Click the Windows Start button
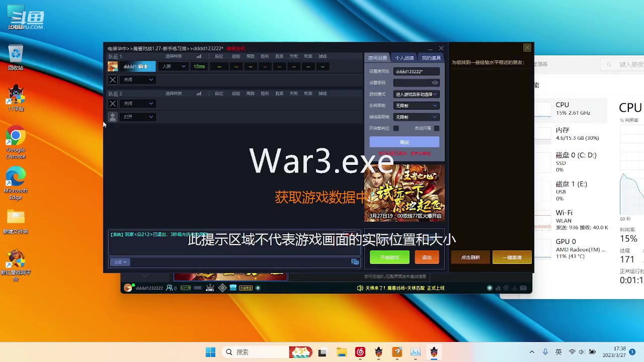 (210, 352)
